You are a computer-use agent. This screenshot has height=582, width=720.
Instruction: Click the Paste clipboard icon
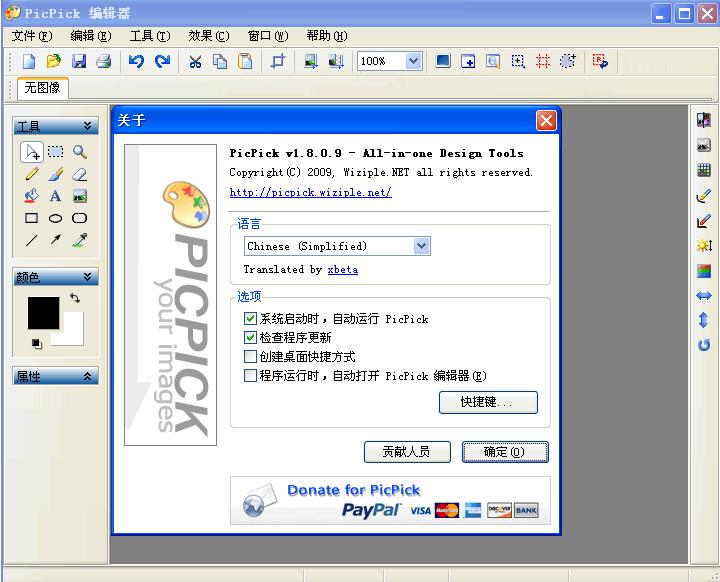(245, 61)
